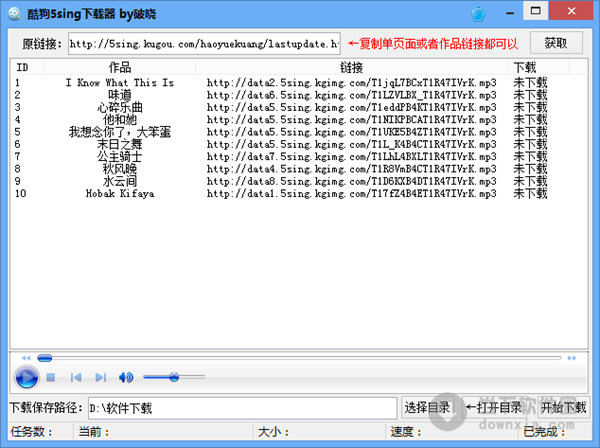
Task: Click the app logo icon in the title bar
Action: (x=14, y=14)
